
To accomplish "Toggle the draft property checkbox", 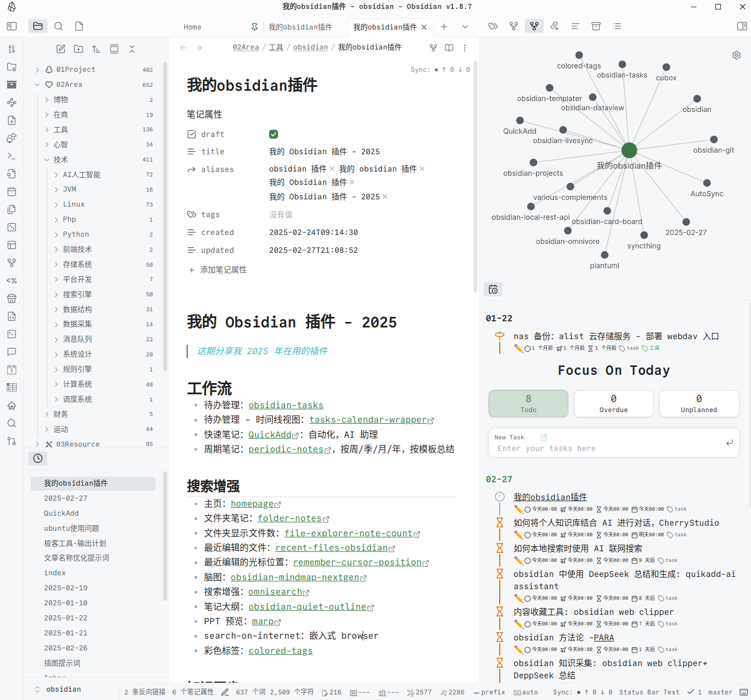I will point(274,134).
